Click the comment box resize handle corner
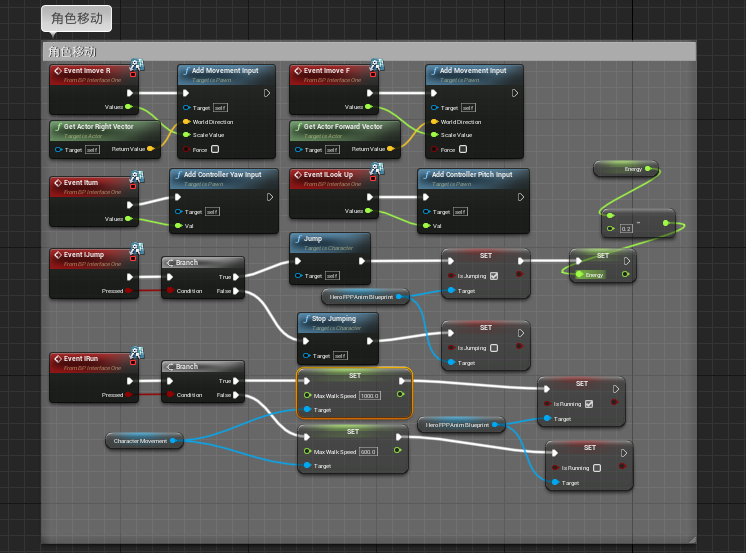The height and width of the screenshot is (553, 746). 692,540
